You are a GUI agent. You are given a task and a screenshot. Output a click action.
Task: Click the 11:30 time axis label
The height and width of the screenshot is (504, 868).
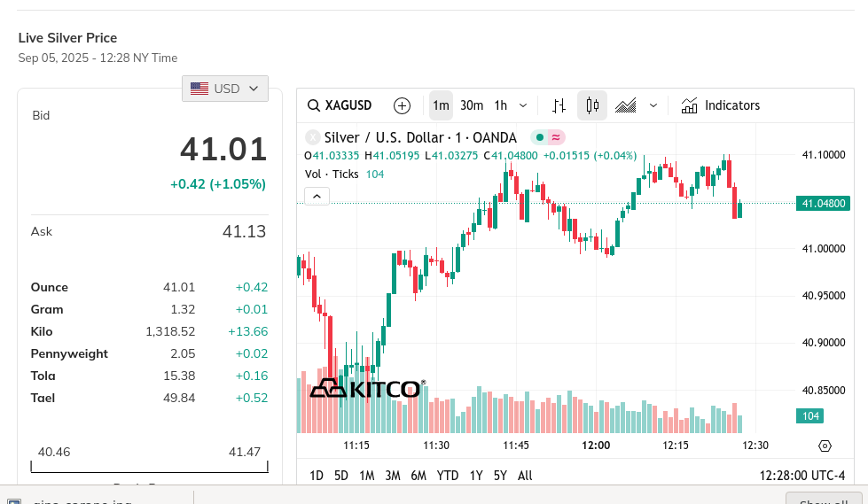[x=436, y=446]
